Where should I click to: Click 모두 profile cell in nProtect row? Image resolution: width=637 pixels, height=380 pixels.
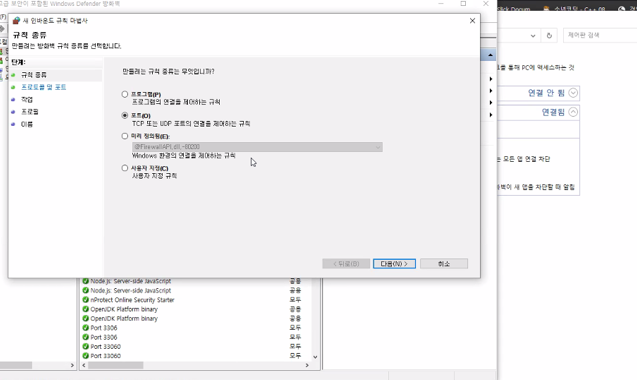point(295,300)
